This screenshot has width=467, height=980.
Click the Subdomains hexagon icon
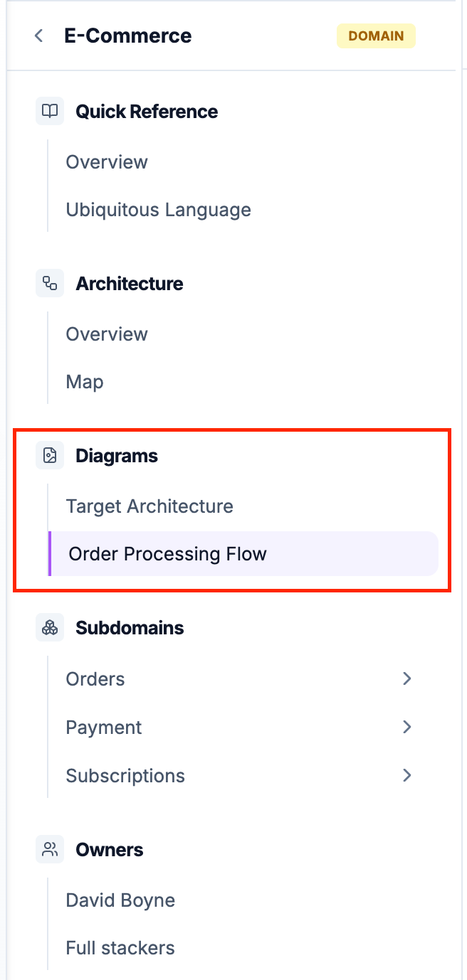(x=49, y=627)
